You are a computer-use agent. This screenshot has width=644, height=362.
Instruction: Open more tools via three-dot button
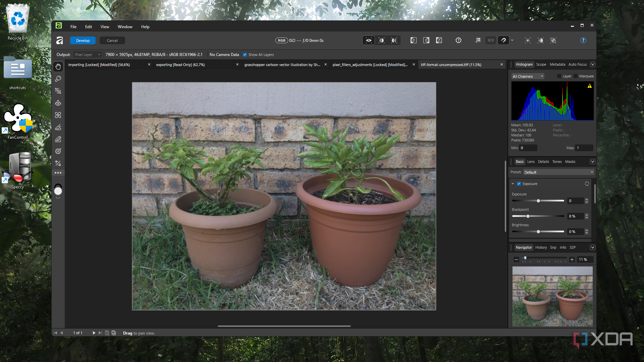(58, 173)
